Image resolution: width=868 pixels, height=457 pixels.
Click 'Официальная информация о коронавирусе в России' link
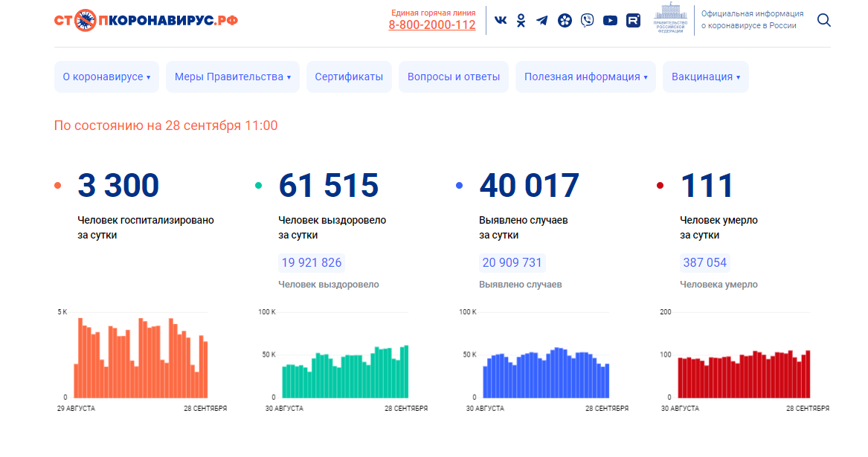(x=752, y=20)
